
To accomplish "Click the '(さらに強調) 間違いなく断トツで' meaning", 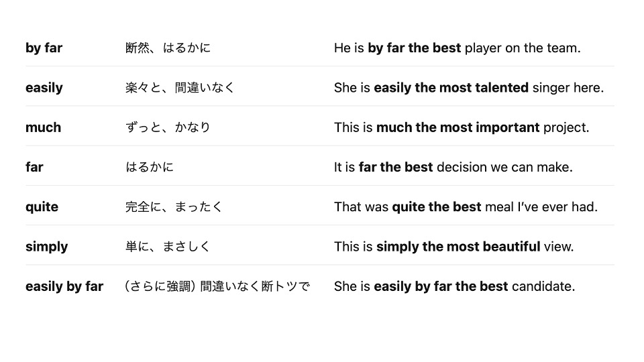I will (217, 286).
